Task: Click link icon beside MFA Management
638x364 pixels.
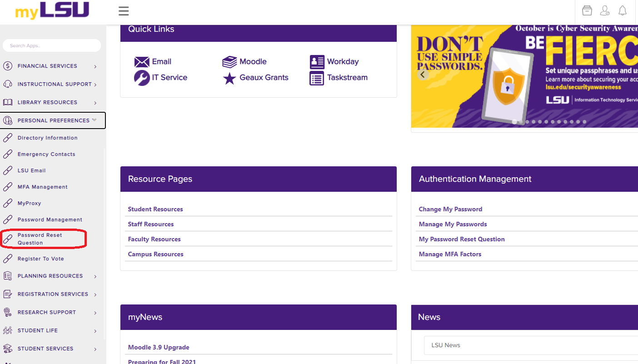Action: click(x=8, y=187)
